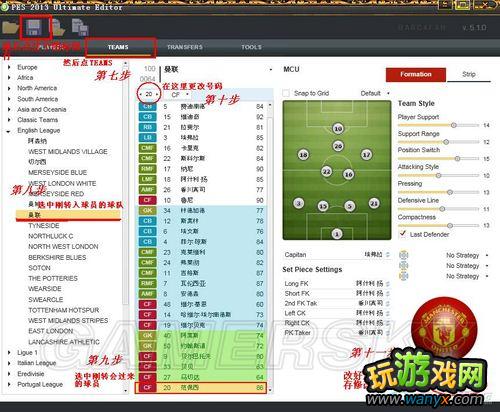Click the floppy disk save icon
The image size is (500, 412).
click(34, 27)
